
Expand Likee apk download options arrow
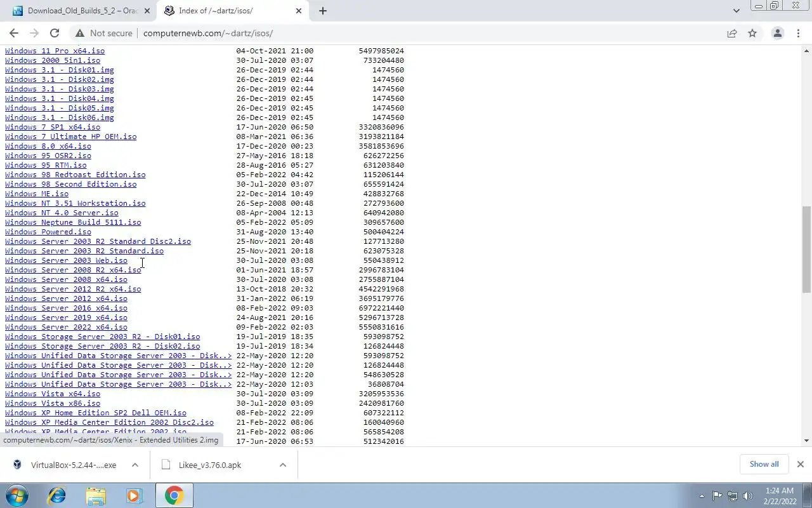click(x=283, y=465)
